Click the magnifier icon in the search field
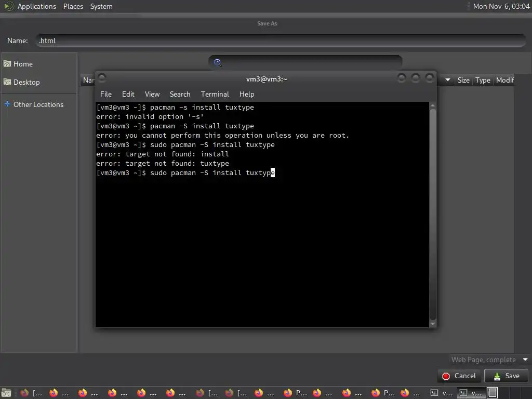This screenshot has height=399, width=532. (218, 62)
